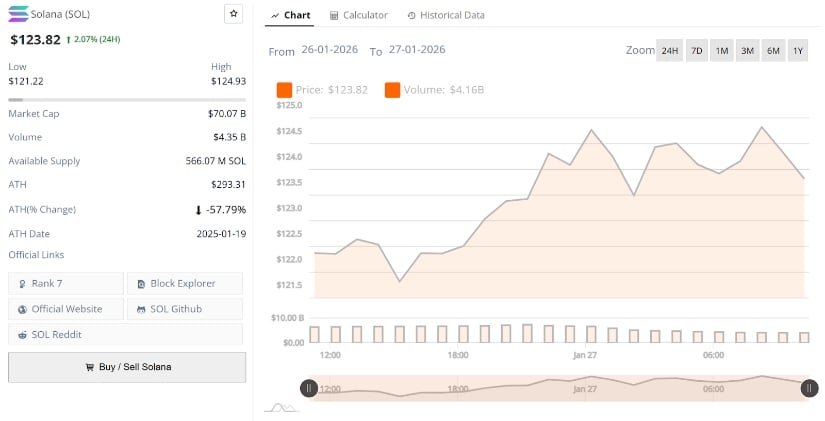Open the Block Explorer link
This screenshot has width=825, height=421.
(x=185, y=284)
